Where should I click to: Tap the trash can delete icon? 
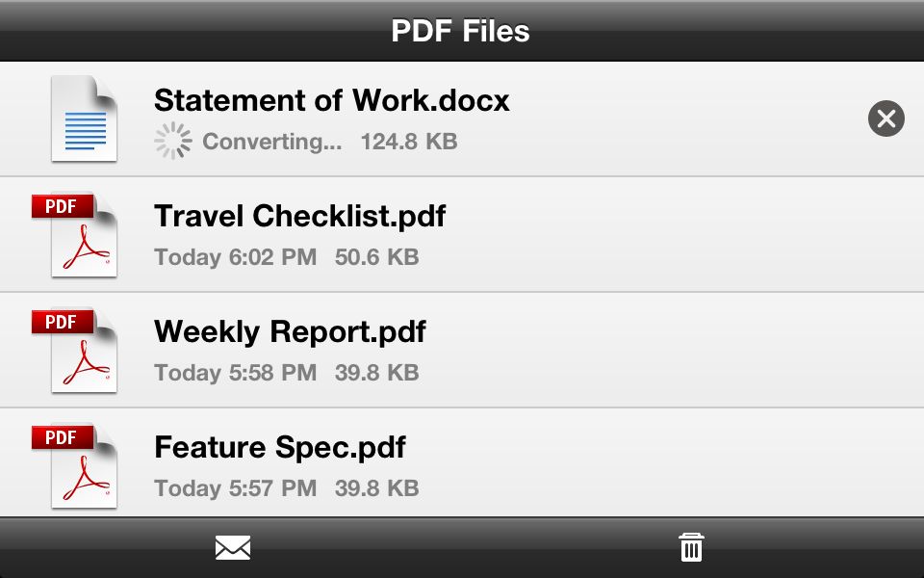[x=691, y=547]
